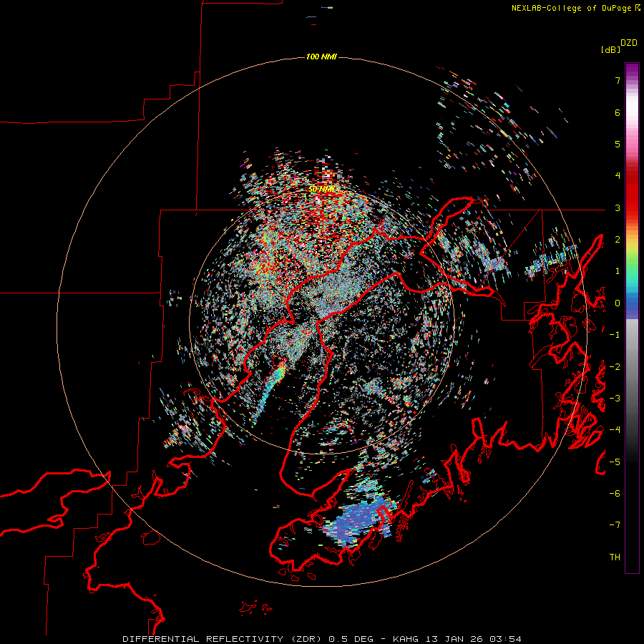Click the 0 value on the color scale
This screenshot has height=644, width=644.
(x=618, y=303)
